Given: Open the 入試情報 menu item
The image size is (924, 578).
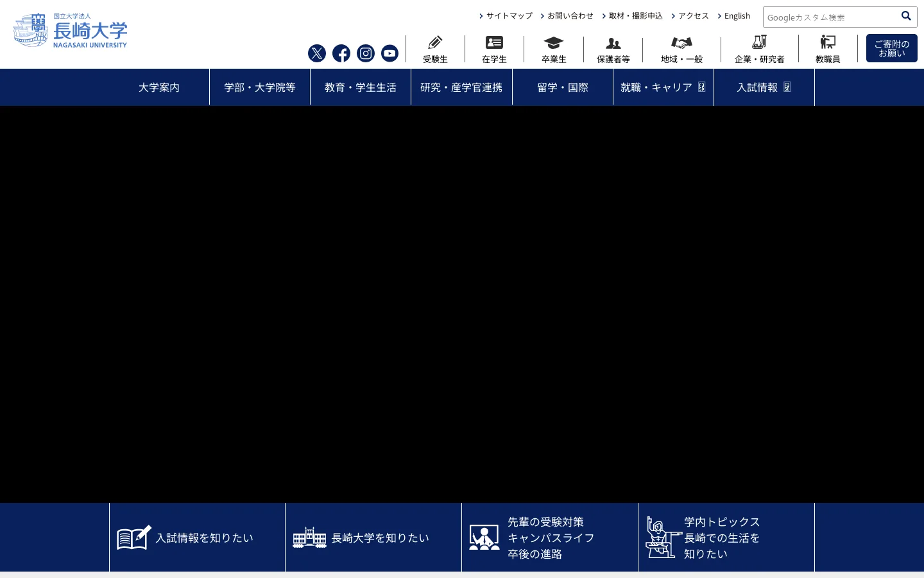Looking at the screenshot, I should [x=764, y=87].
